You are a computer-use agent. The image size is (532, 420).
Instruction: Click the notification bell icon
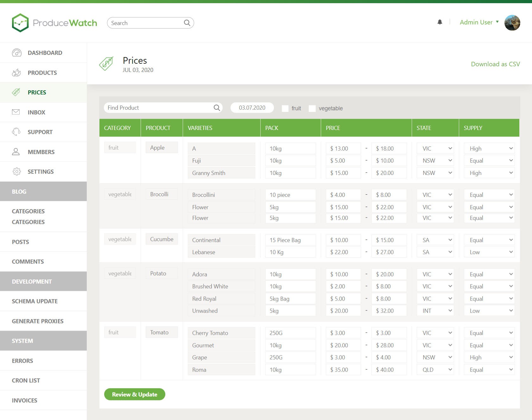click(x=440, y=22)
